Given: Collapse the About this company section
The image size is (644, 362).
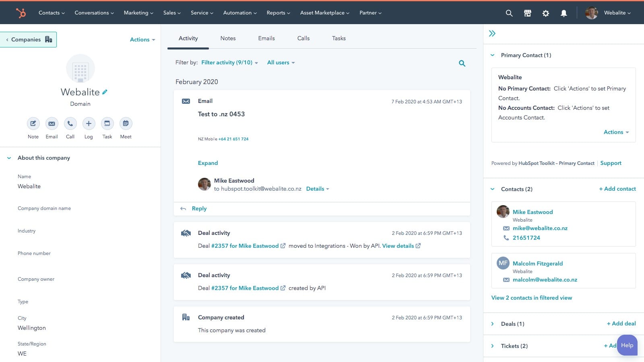Looking at the screenshot, I should (9, 158).
